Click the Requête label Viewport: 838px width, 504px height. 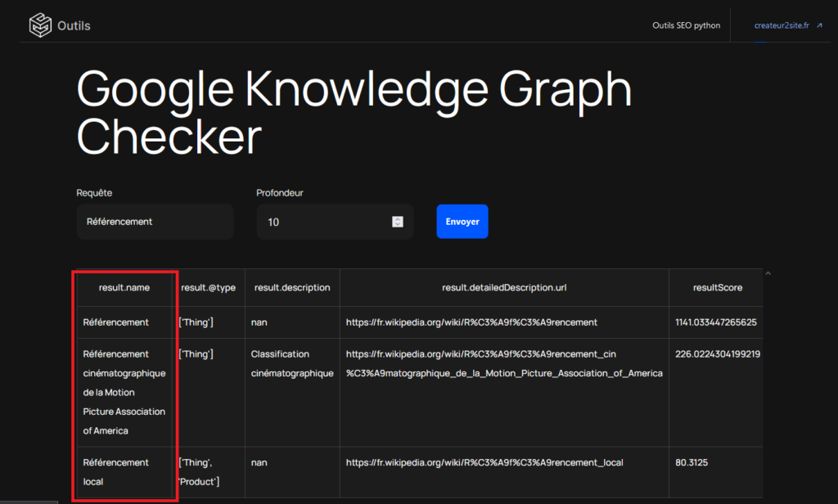tap(94, 193)
